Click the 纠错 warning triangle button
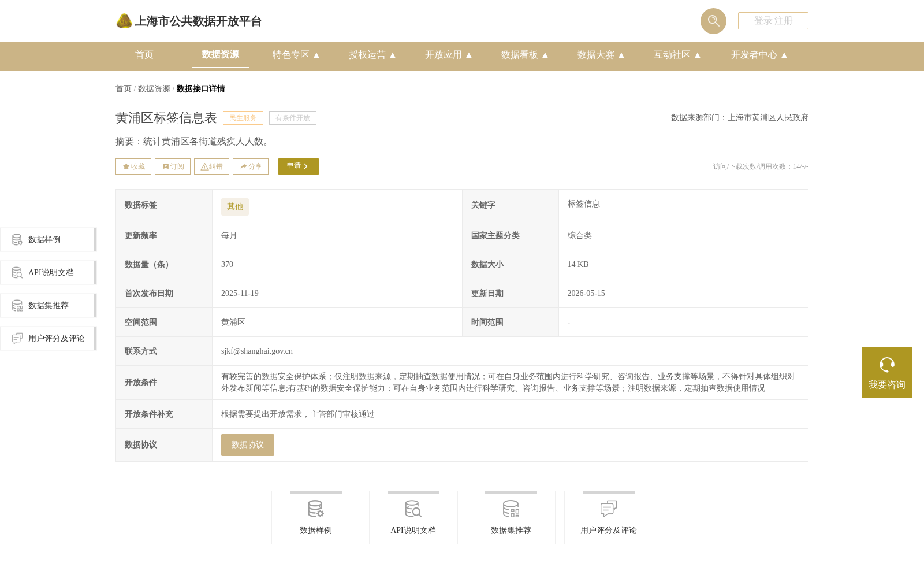This screenshot has width=924, height=578. point(211,166)
